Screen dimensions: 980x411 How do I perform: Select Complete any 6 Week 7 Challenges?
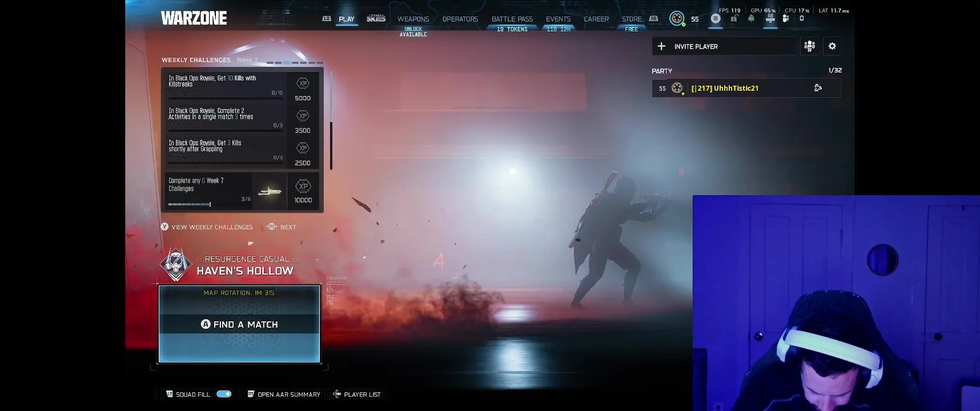click(x=242, y=191)
